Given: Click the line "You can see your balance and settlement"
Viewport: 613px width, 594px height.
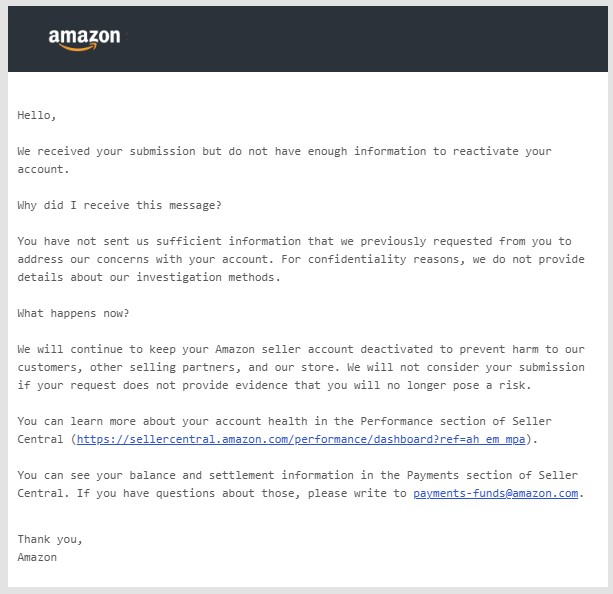Looking at the screenshot, I should pyautogui.click(x=297, y=475).
